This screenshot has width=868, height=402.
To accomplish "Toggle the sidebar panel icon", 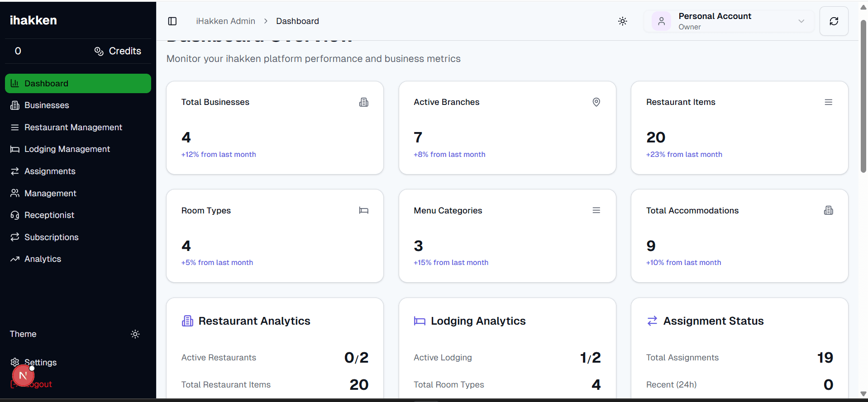I will click(x=172, y=21).
